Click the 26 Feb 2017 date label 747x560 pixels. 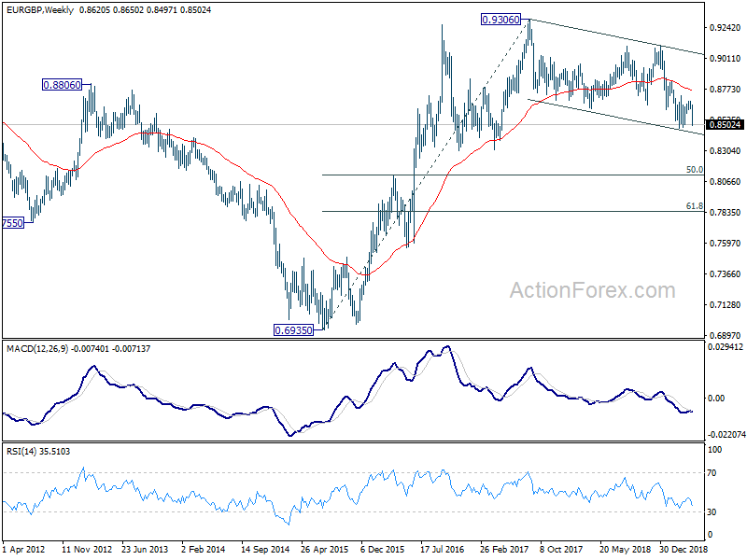(x=503, y=549)
